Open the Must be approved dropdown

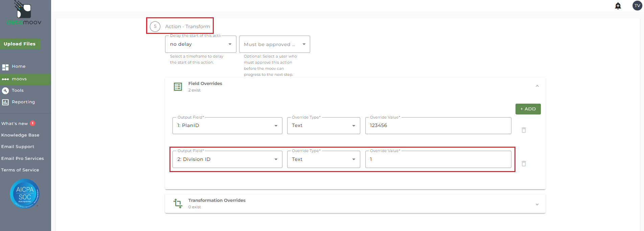click(274, 44)
